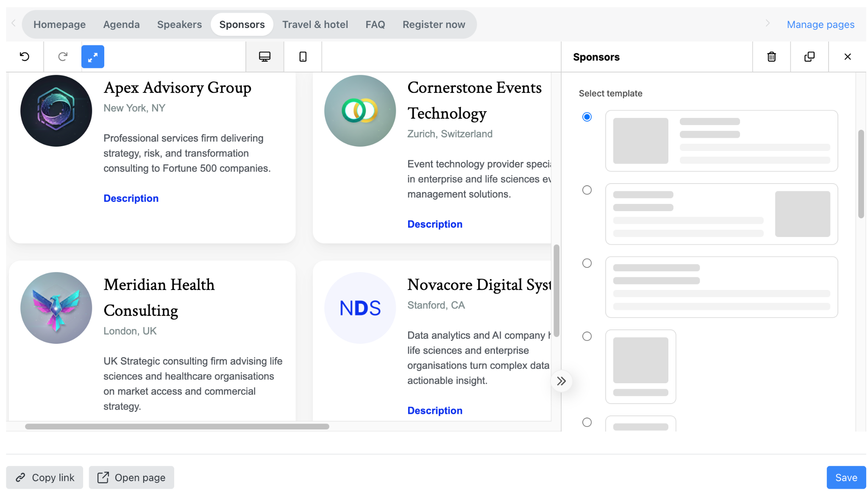Open the FAQ tab
Screen dimensions: 868x496
point(376,25)
